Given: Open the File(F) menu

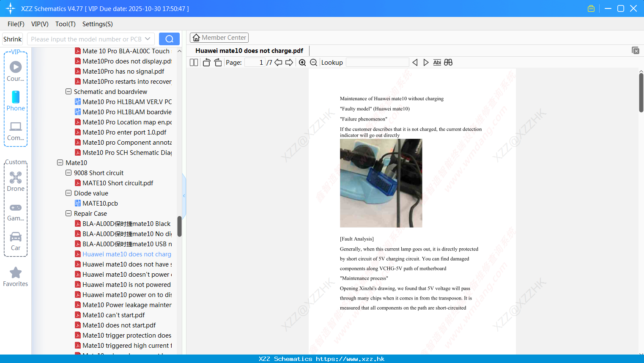Looking at the screenshot, I should pyautogui.click(x=16, y=24).
